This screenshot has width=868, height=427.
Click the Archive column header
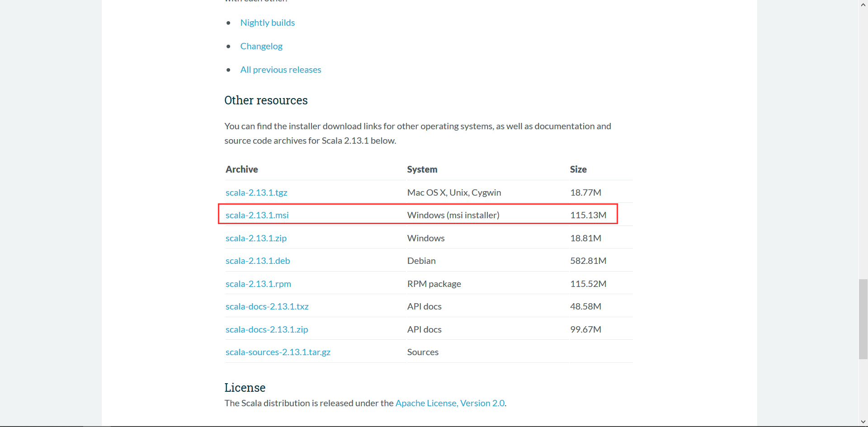[241, 169]
